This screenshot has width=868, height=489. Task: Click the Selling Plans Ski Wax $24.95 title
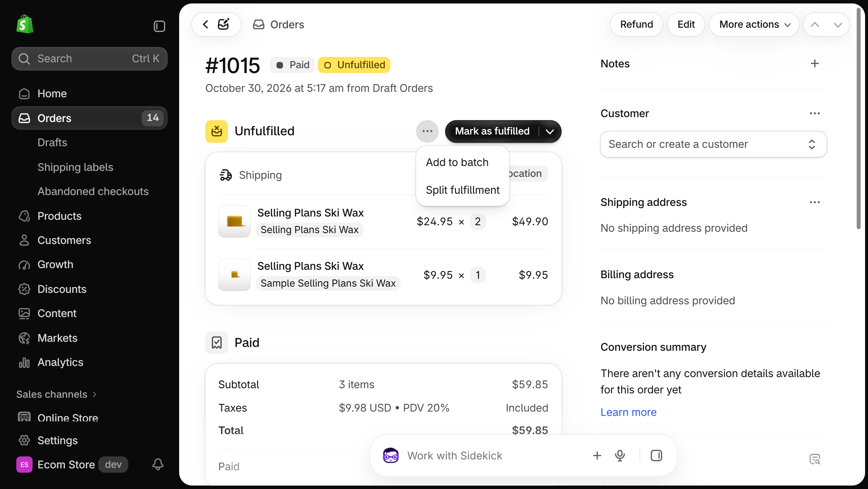pyautogui.click(x=310, y=213)
